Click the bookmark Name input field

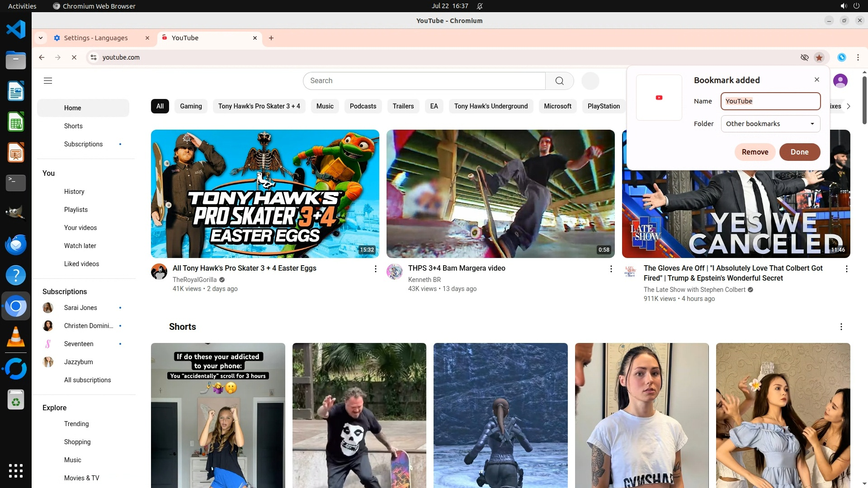[x=770, y=101]
